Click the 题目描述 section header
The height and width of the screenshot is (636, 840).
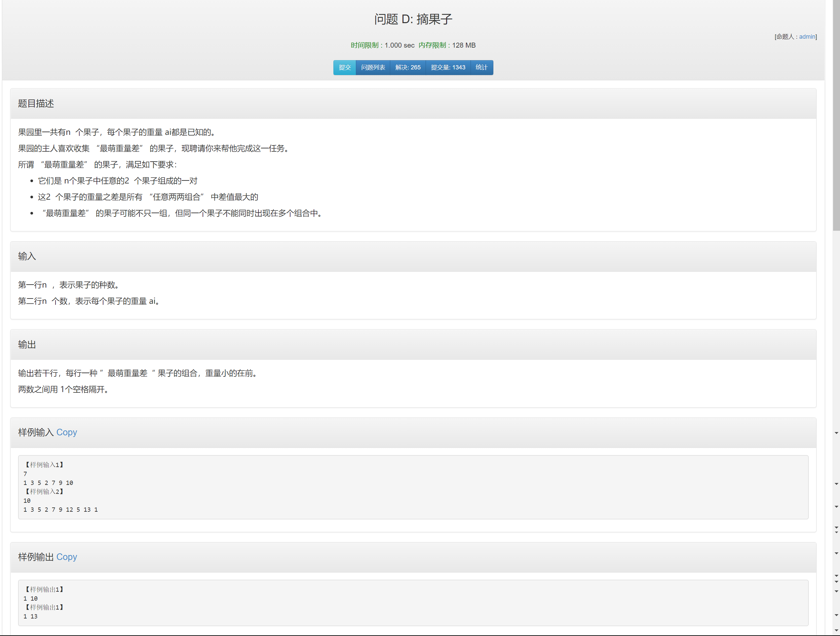(36, 104)
